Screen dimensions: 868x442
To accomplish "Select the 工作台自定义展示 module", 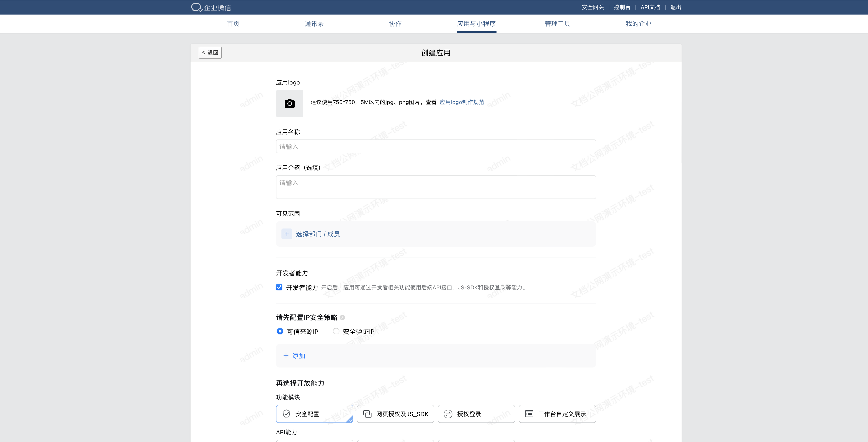I will (x=557, y=414).
